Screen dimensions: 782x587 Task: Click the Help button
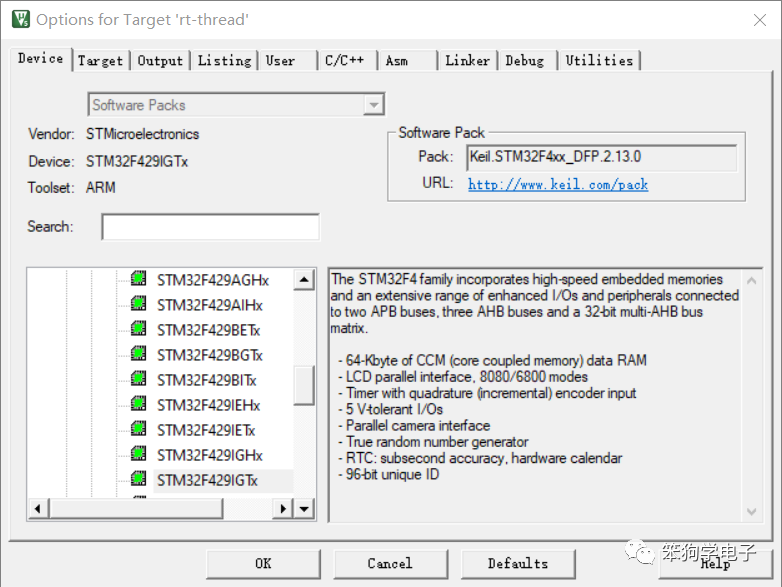coord(715,564)
